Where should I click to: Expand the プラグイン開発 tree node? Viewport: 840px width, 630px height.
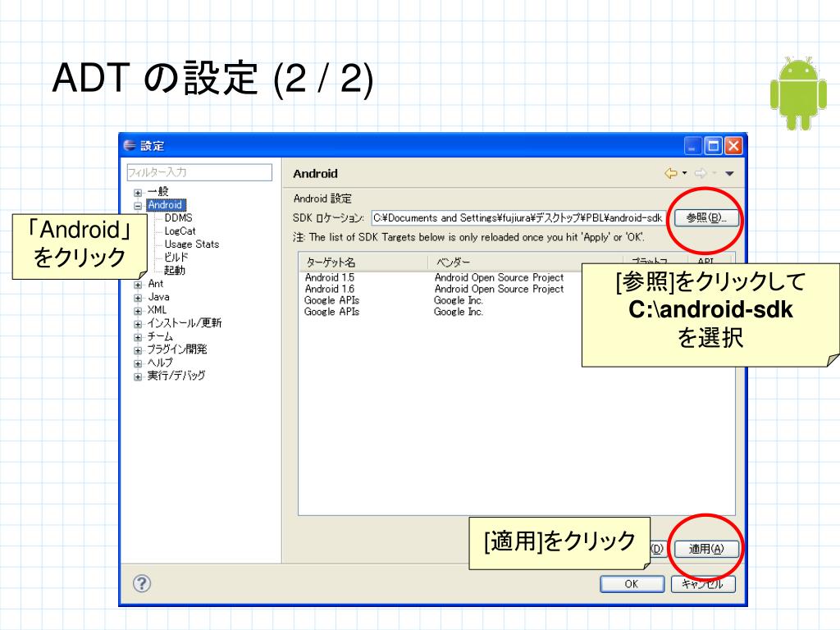pos(138,350)
